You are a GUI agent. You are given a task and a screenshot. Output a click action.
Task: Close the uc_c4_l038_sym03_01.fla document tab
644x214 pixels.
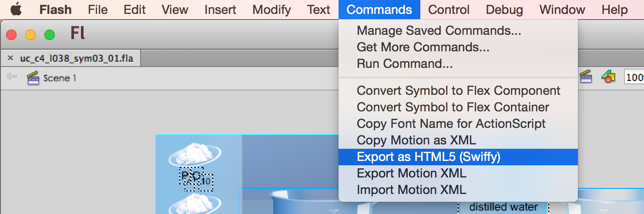tap(10, 58)
